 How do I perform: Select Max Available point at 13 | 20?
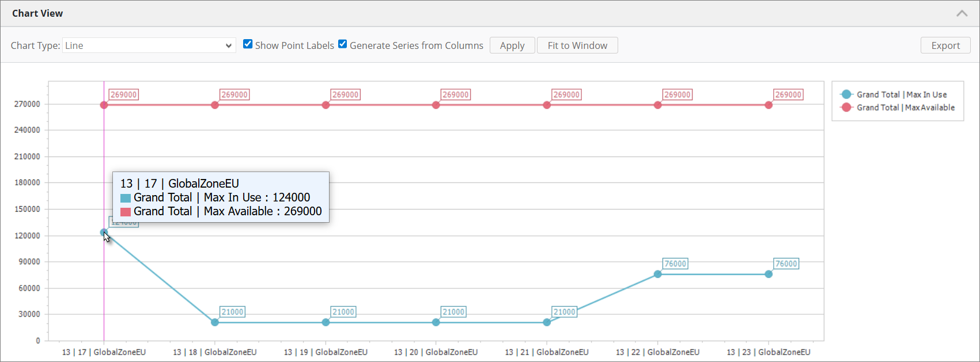(x=436, y=105)
